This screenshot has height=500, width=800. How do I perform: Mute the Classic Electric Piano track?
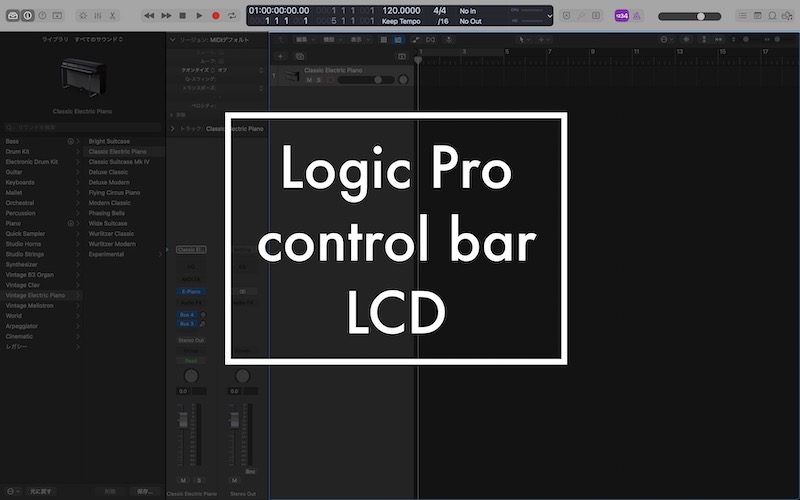(309, 80)
